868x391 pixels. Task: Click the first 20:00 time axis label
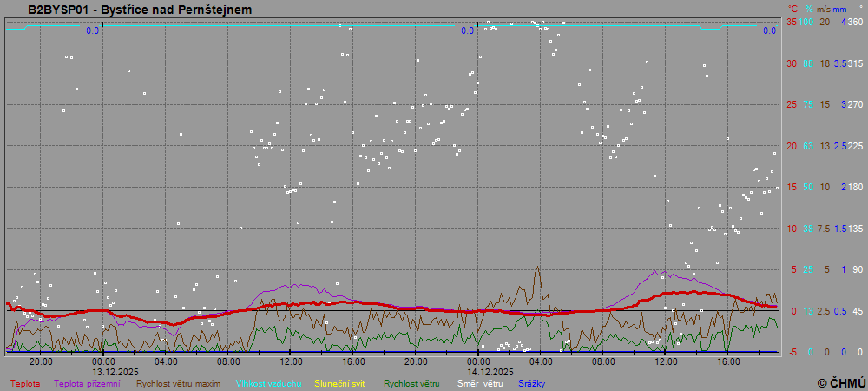click(41, 361)
